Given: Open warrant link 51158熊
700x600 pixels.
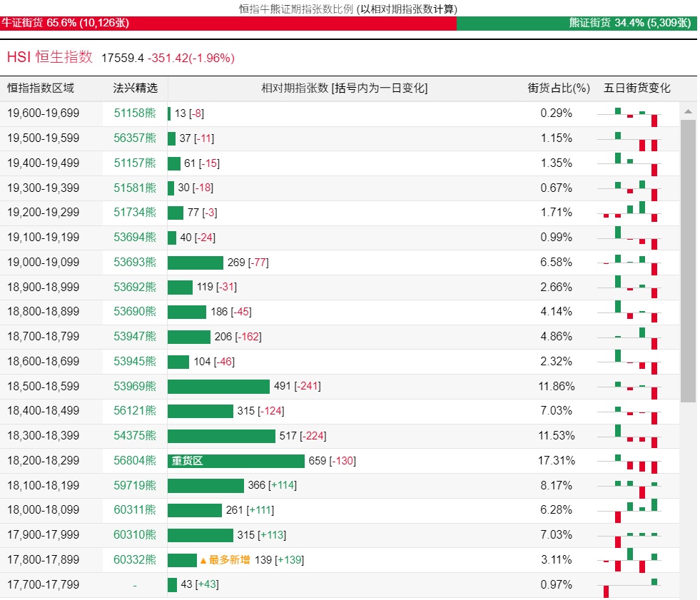Looking at the screenshot, I should pyautogui.click(x=135, y=113).
